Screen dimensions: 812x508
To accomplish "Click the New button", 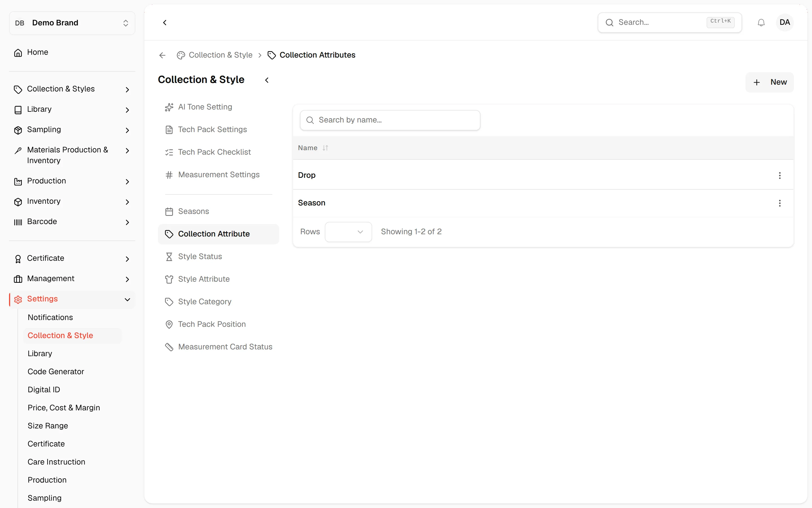I will [x=769, y=82].
